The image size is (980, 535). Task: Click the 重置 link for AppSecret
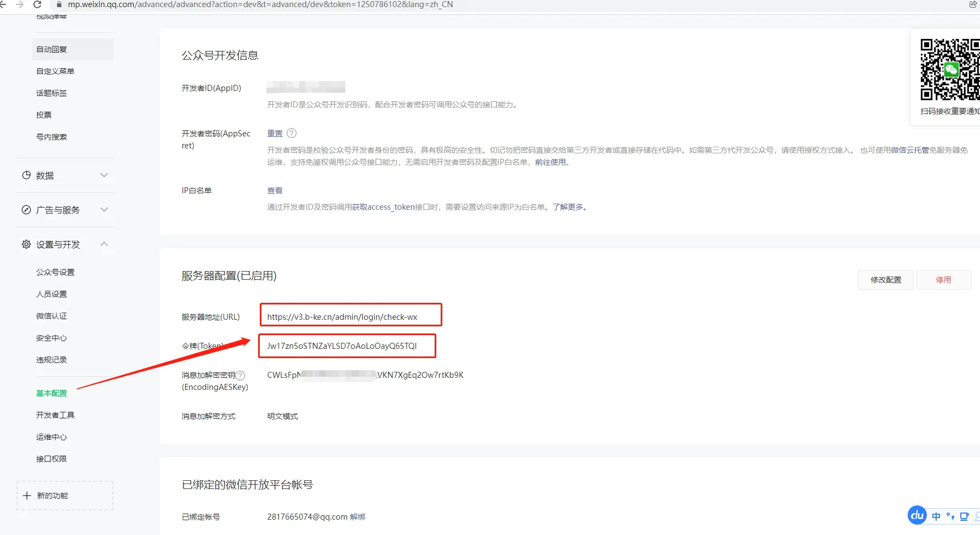click(x=275, y=134)
